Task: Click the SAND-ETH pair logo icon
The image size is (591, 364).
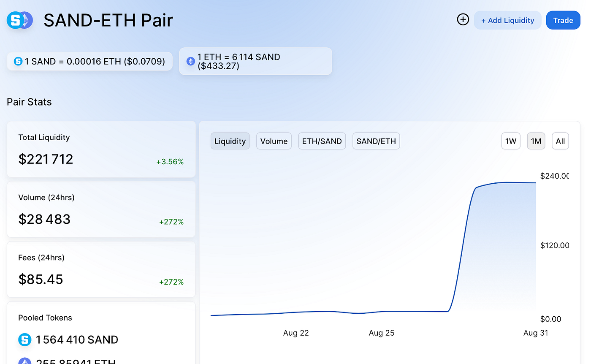Action: (20, 20)
